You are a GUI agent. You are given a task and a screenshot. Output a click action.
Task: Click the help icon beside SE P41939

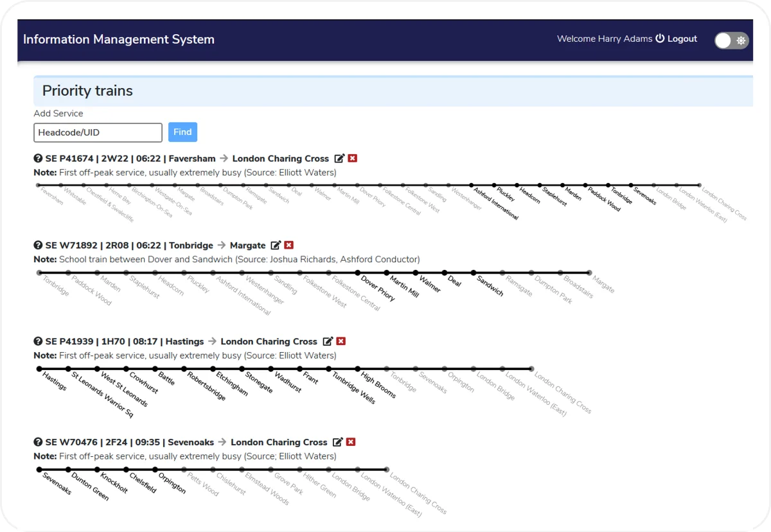click(38, 342)
